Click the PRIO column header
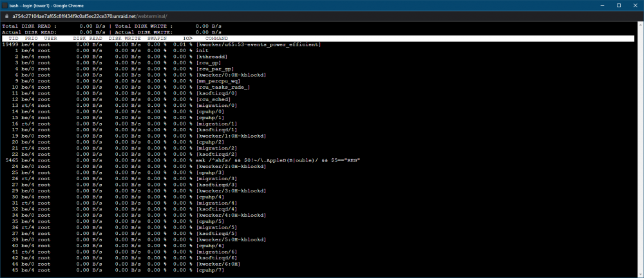This screenshot has width=644, height=278. coord(31,38)
